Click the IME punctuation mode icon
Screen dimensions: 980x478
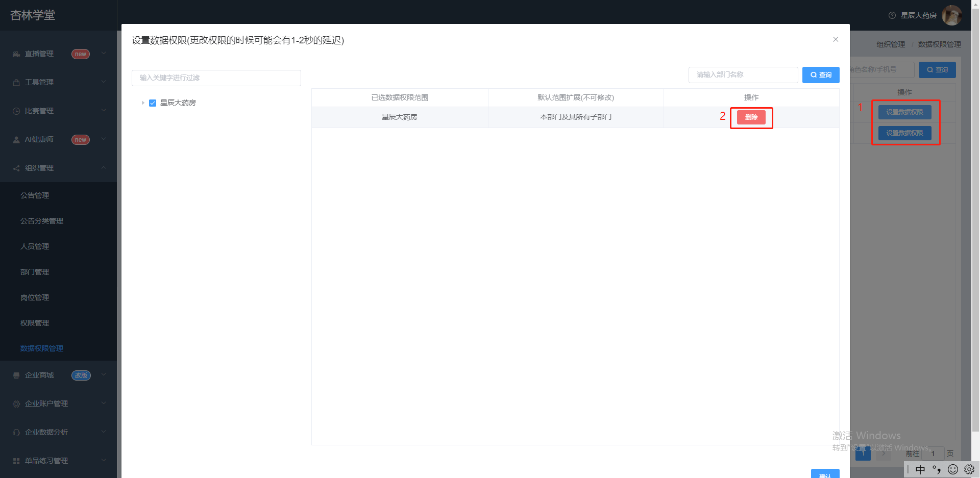tap(937, 469)
